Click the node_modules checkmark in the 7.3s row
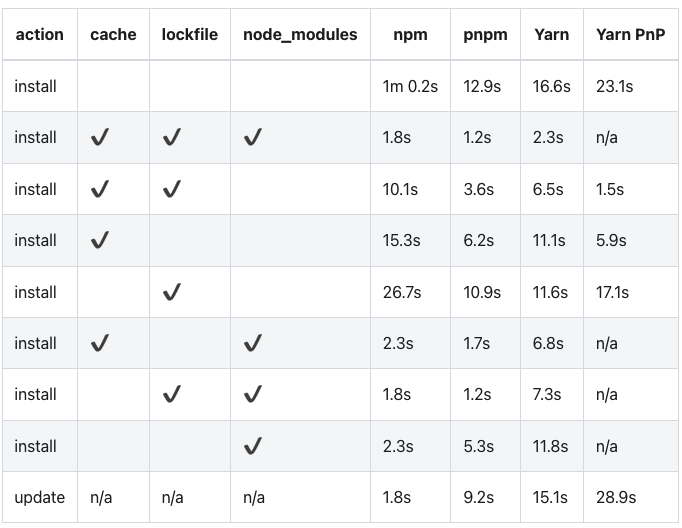 pos(253,395)
